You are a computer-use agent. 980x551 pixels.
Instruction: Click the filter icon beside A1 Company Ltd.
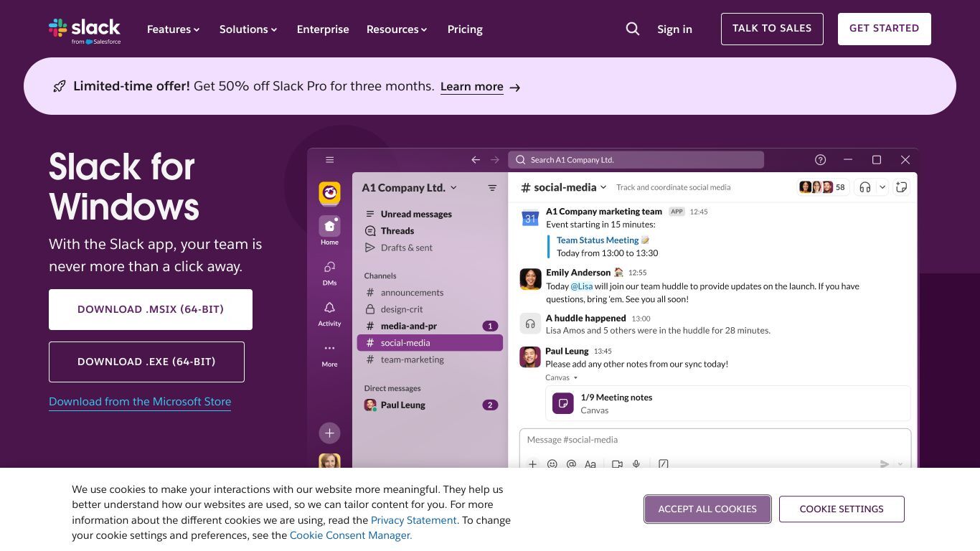point(492,188)
